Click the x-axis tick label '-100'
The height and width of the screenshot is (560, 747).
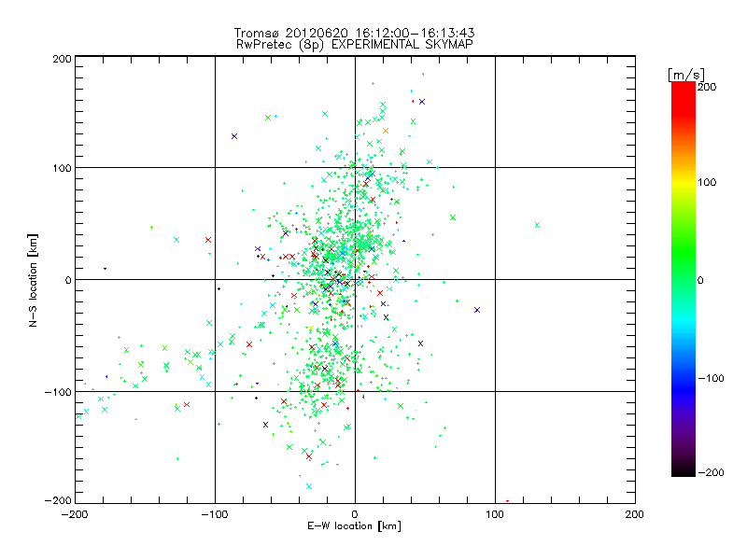click(215, 514)
